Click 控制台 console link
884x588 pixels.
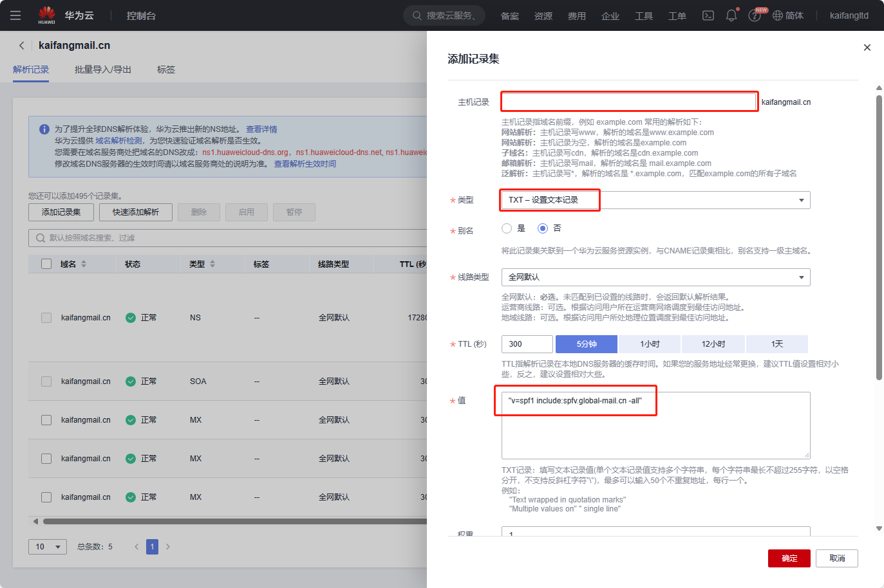pyautogui.click(x=141, y=15)
